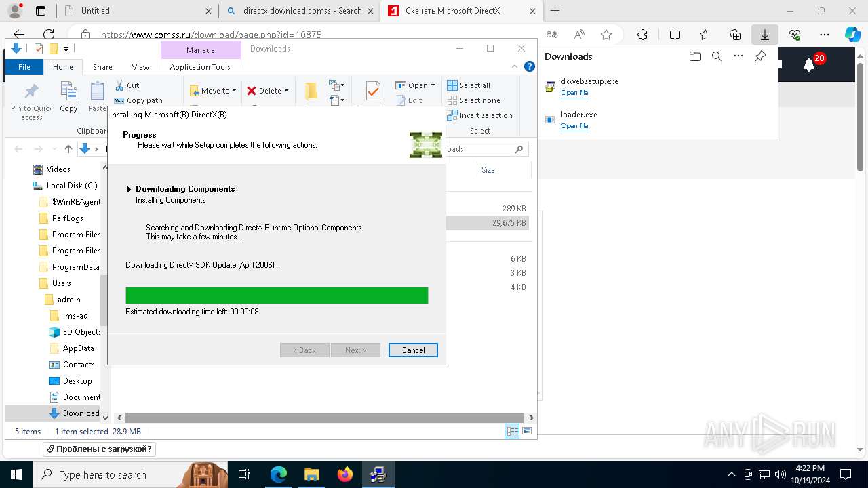The image size is (868, 488).
Task: Open the Edge profile avatar icon
Action: 15,11
